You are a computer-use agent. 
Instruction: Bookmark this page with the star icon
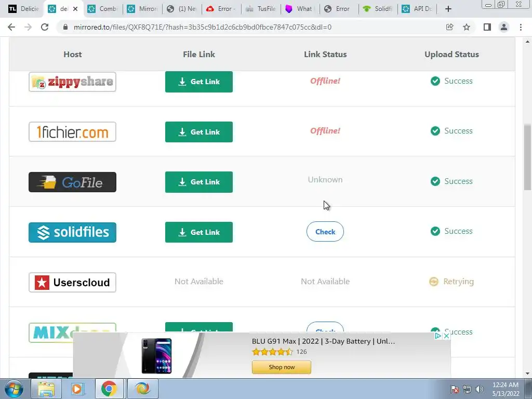click(467, 27)
